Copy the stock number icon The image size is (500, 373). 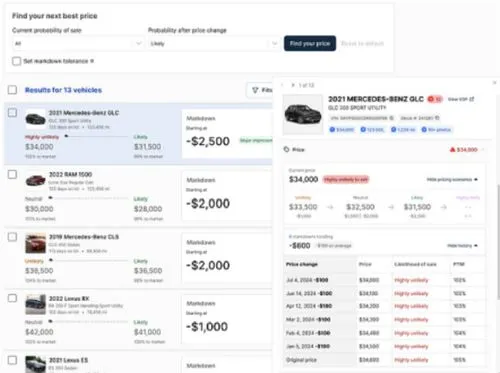click(x=437, y=118)
